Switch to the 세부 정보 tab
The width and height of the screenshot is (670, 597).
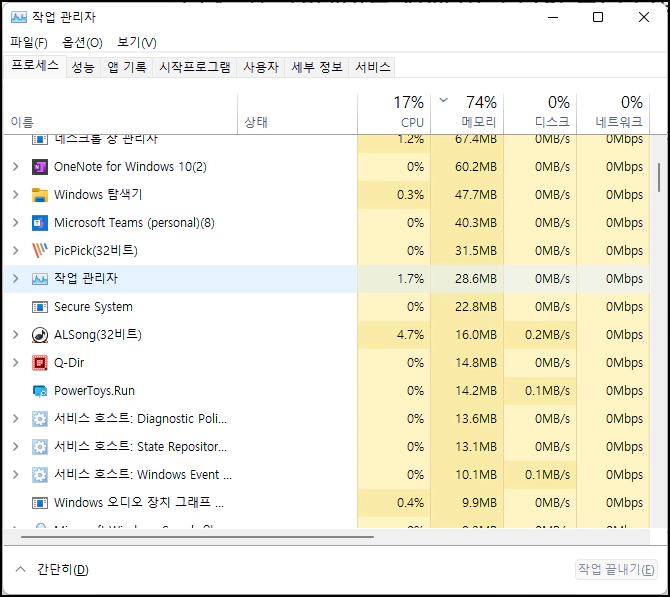pos(317,67)
